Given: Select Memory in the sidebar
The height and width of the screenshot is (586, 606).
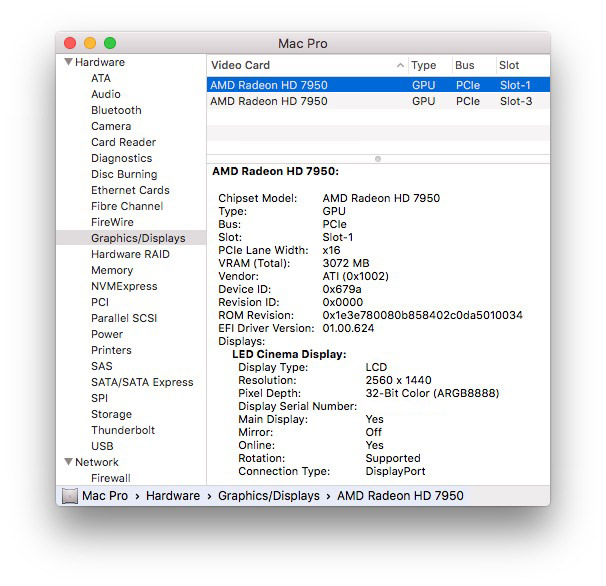Looking at the screenshot, I should tap(112, 270).
